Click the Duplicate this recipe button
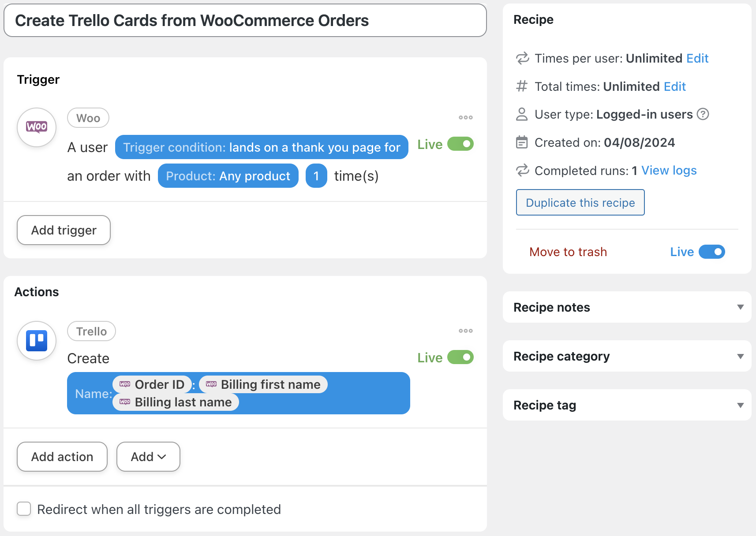This screenshot has height=536, width=756. 580,202
